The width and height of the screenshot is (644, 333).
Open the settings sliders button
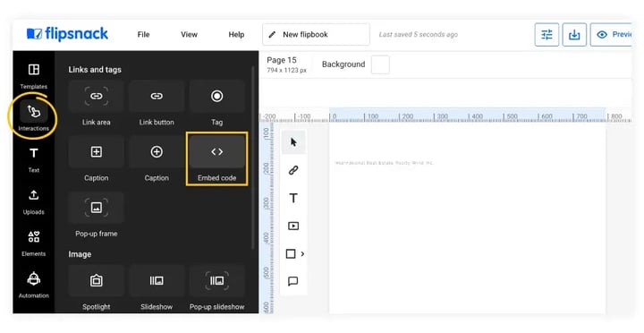pos(547,35)
